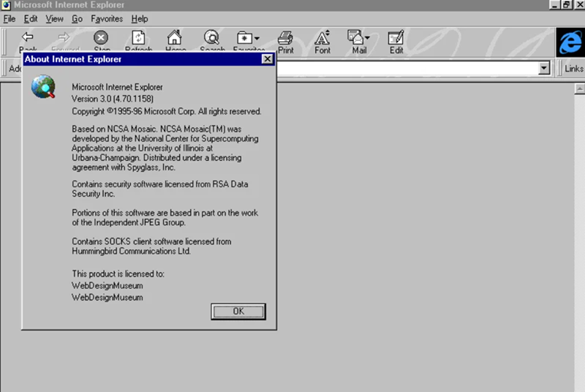
Task: Click the globe icon in About dialog
Action: (43, 86)
